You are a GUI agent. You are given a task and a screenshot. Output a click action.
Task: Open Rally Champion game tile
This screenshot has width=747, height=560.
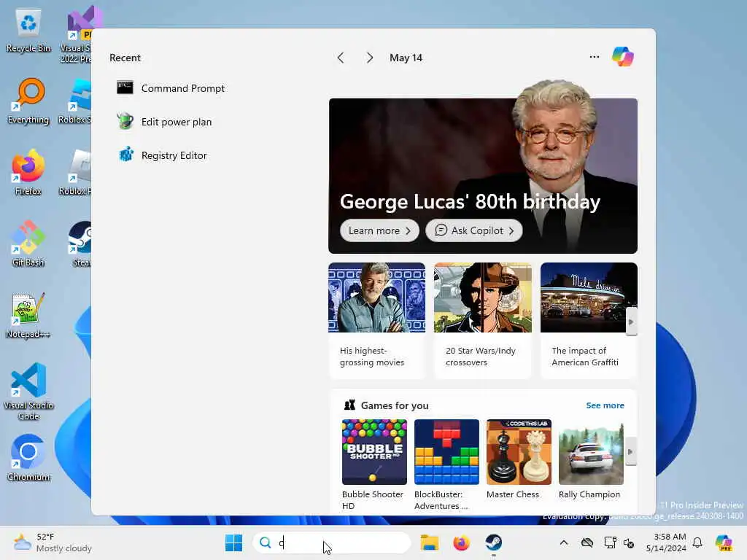coord(591,459)
